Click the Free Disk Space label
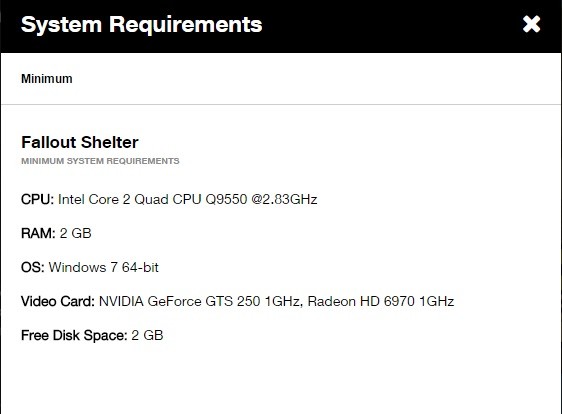Screen dimensions: 562x414 pos(74,335)
